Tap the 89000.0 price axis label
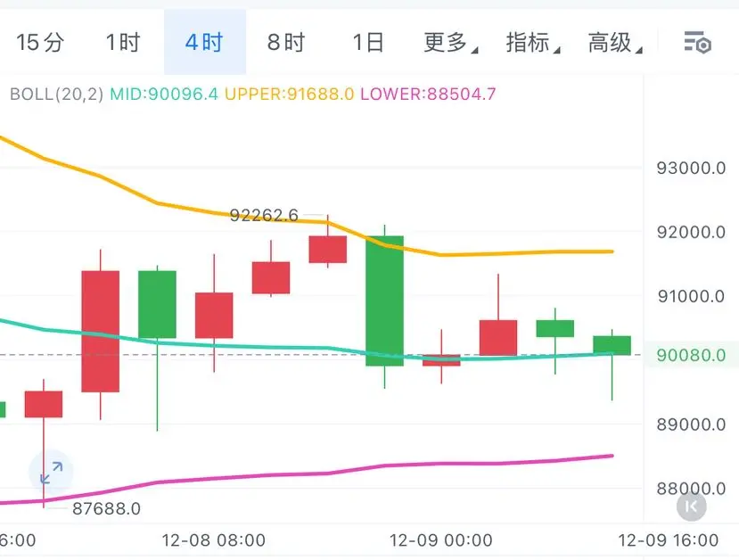This screenshot has width=739, height=560. [x=691, y=424]
